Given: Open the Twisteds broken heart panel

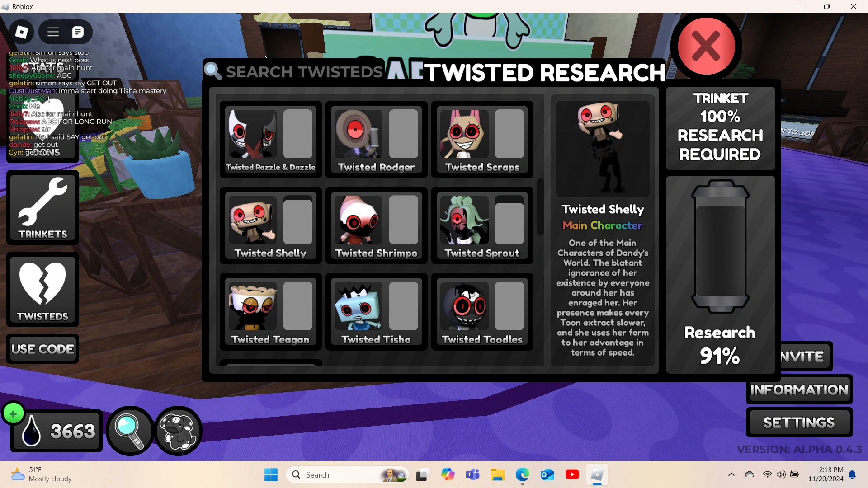Looking at the screenshot, I should tap(43, 290).
